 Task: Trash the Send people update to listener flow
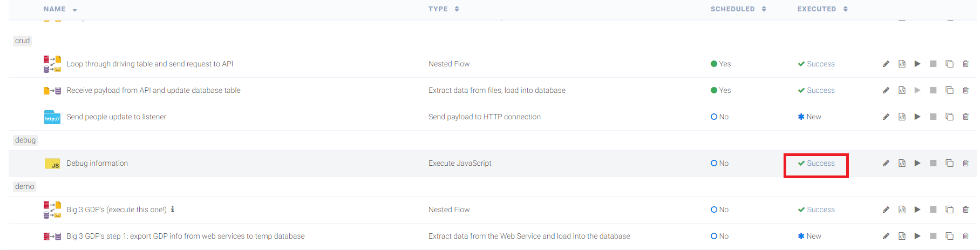(x=965, y=117)
